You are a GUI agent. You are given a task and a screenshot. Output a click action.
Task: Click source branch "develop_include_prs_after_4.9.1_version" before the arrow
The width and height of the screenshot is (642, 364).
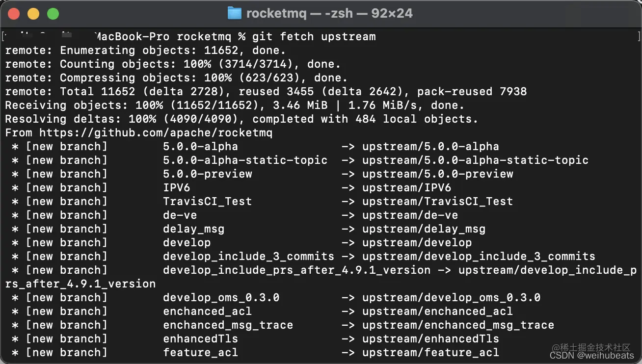click(297, 270)
